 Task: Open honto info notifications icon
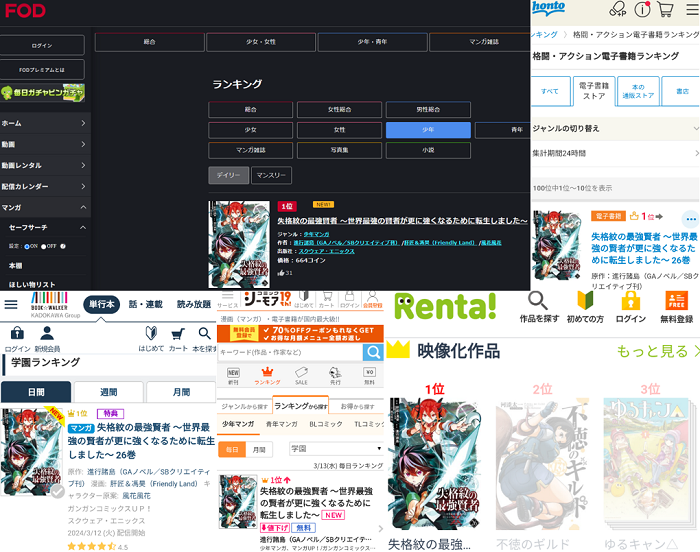(x=642, y=9)
